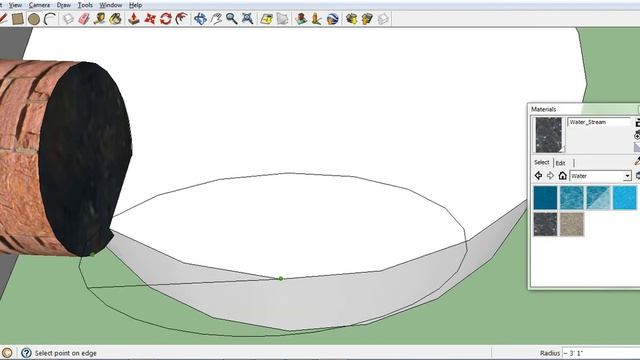Switch to the Select tab in Materials
This screenshot has height=360, width=640.
pyautogui.click(x=542, y=162)
